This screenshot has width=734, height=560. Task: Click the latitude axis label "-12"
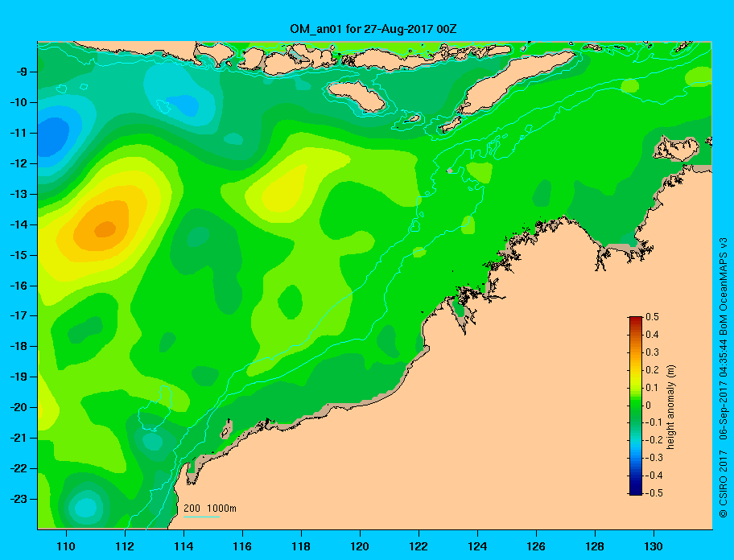pyautogui.click(x=19, y=164)
